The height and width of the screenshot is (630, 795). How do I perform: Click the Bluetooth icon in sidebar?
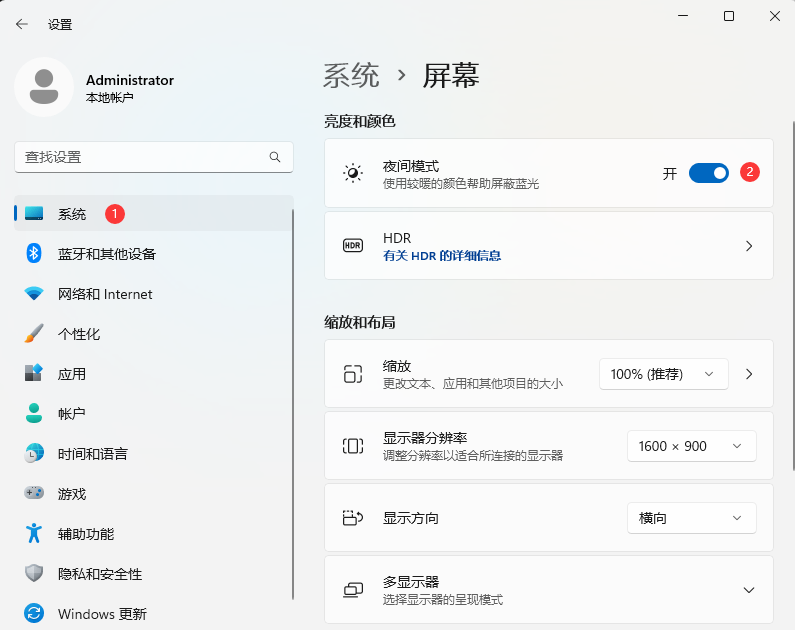(34, 254)
